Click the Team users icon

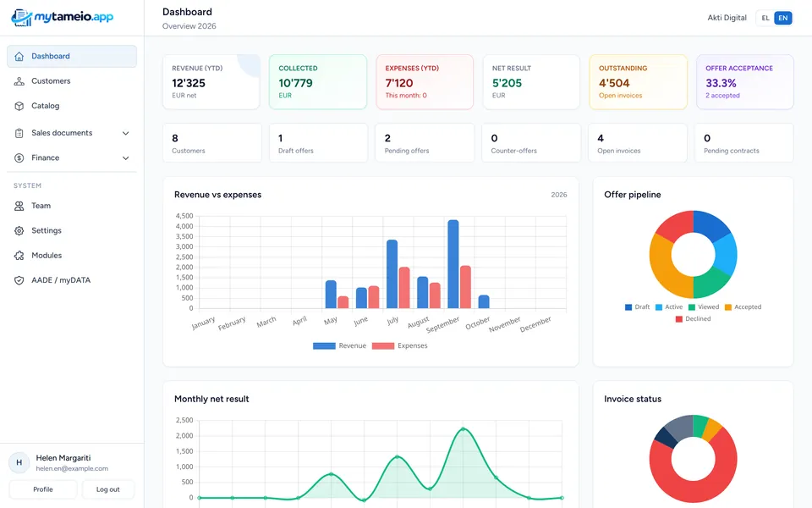coord(19,206)
